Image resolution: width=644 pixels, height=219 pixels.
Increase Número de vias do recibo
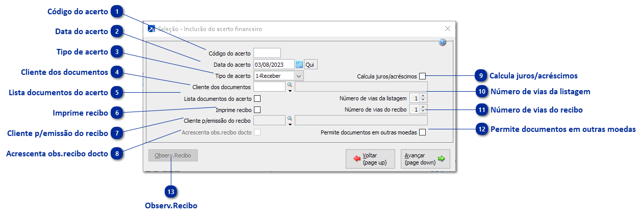[x=423, y=107]
